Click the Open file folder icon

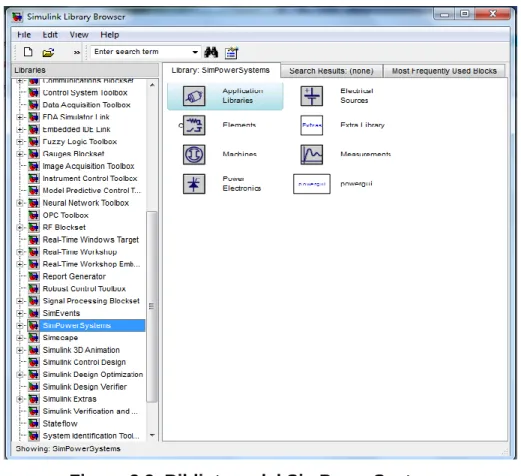point(48,52)
